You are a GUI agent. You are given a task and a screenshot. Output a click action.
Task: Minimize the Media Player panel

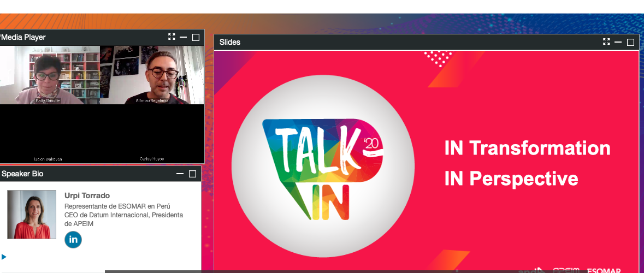pos(183,37)
